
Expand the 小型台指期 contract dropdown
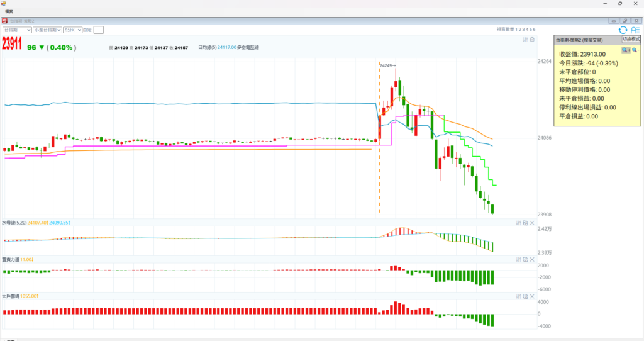pyautogui.click(x=48, y=30)
